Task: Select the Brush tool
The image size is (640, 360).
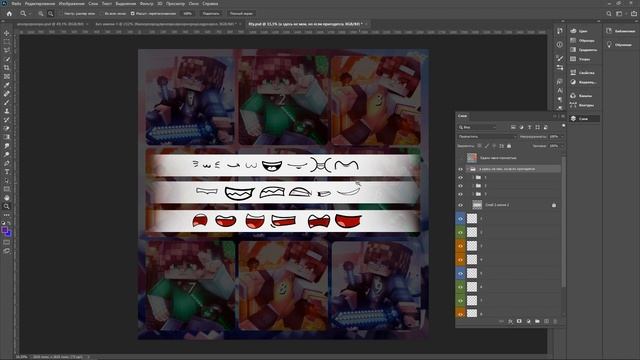Action: [7, 102]
